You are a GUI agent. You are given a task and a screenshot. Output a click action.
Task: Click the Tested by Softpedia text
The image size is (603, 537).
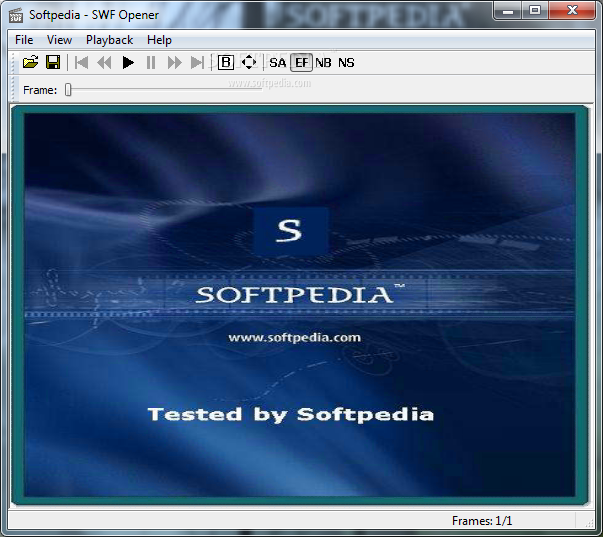291,415
